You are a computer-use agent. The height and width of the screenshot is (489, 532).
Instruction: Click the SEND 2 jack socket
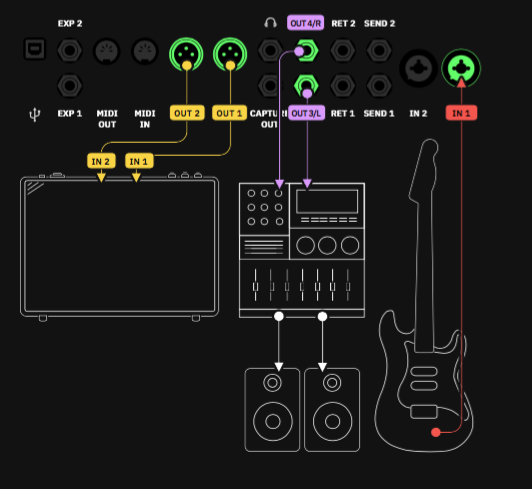coord(379,51)
